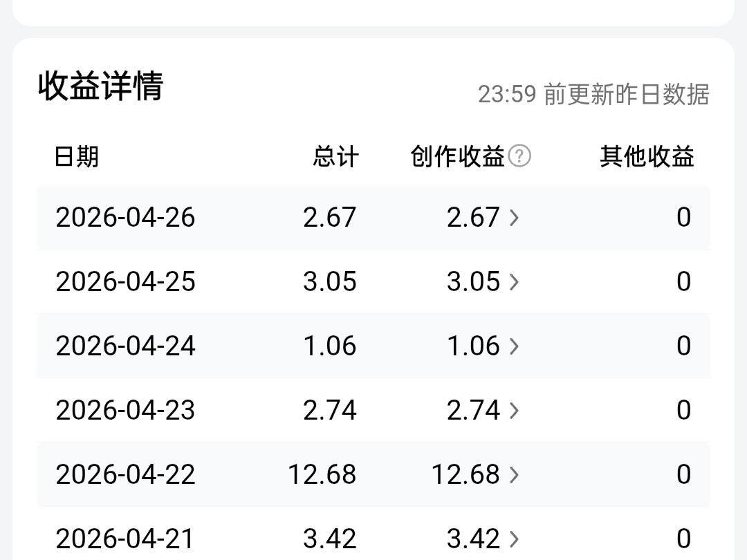The height and width of the screenshot is (560, 747).
Task: Tap the 23:59 前更新昨日数据 notice
Action: click(593, 94)
